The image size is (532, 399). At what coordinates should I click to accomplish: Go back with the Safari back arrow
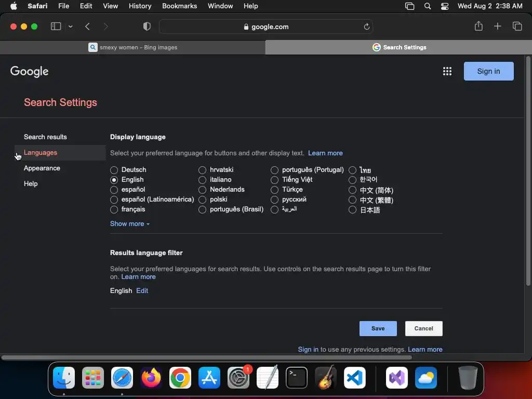click(87, 26)
